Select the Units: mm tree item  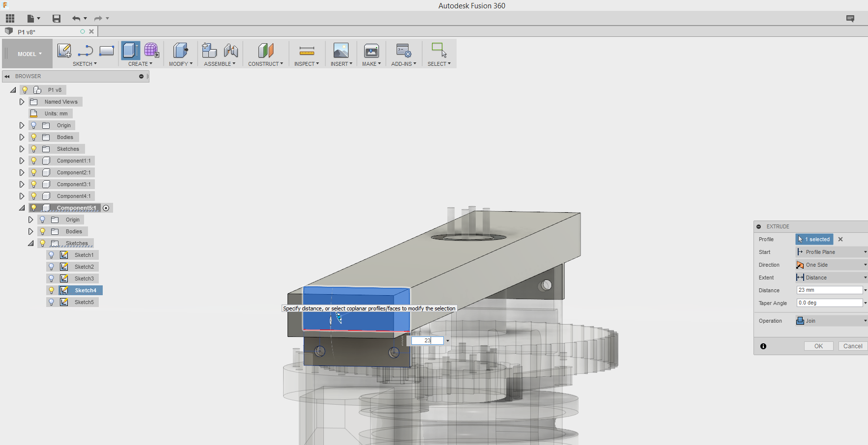(56, 113)
